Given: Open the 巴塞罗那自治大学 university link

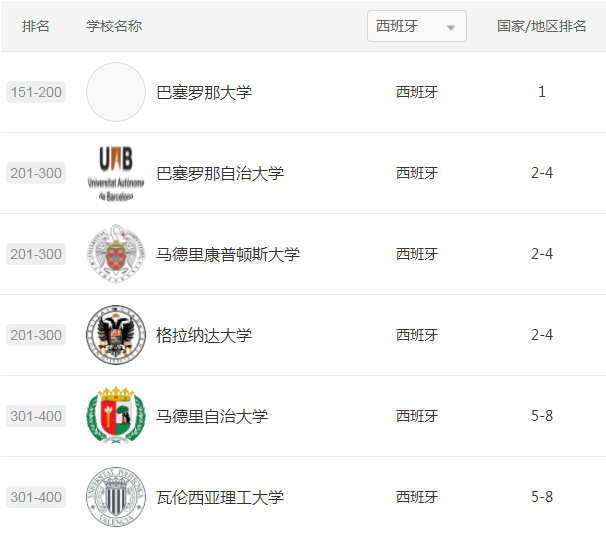Looking at the screenshot, I should 220,173.
